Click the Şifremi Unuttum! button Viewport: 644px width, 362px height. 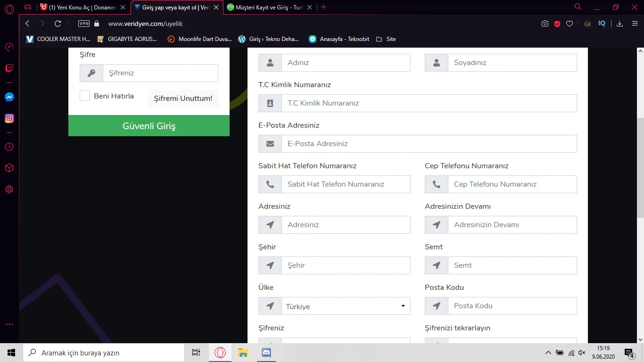[183, 99]
